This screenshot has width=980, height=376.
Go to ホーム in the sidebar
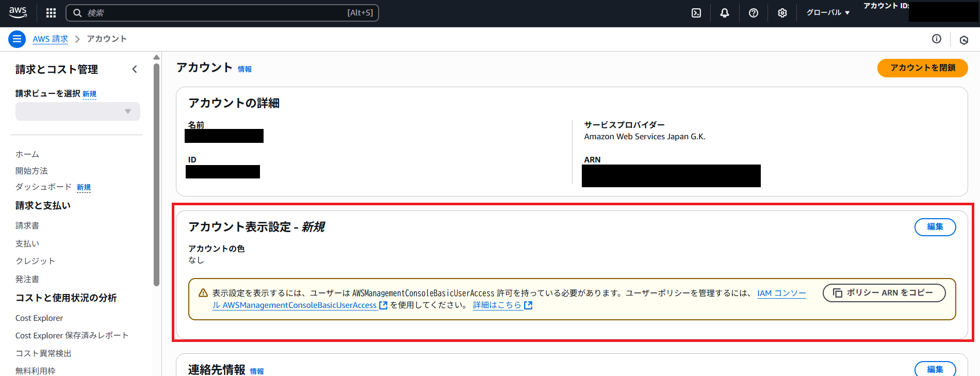click(27, 154)
